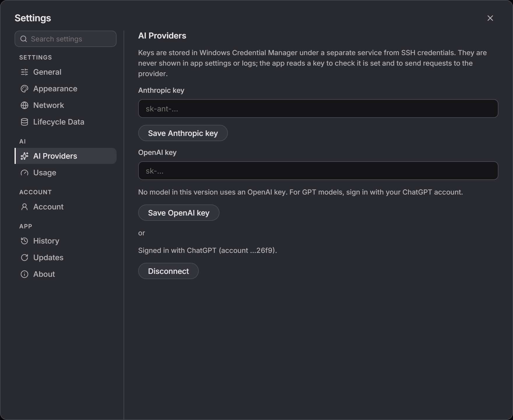Click the AI Providers heading
Screen dimensions: 513x420
tap(162, 36)
